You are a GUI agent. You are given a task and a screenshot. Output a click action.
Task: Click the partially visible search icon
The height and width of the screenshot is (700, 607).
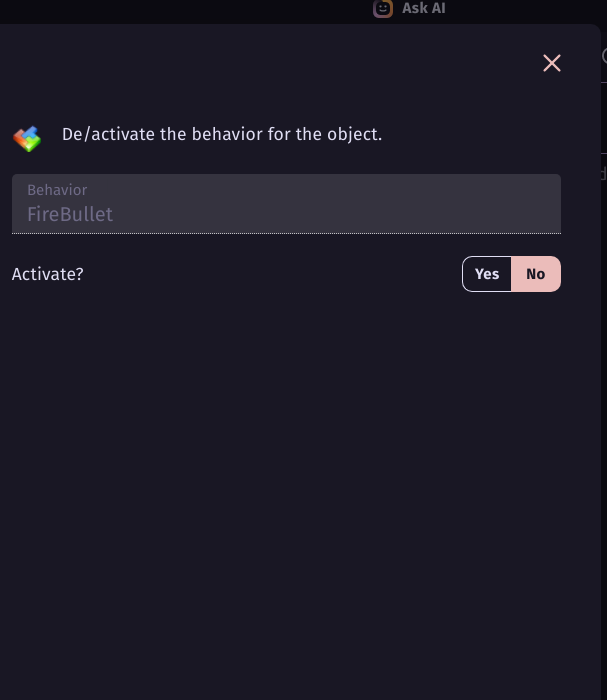[x=604, y=56]
